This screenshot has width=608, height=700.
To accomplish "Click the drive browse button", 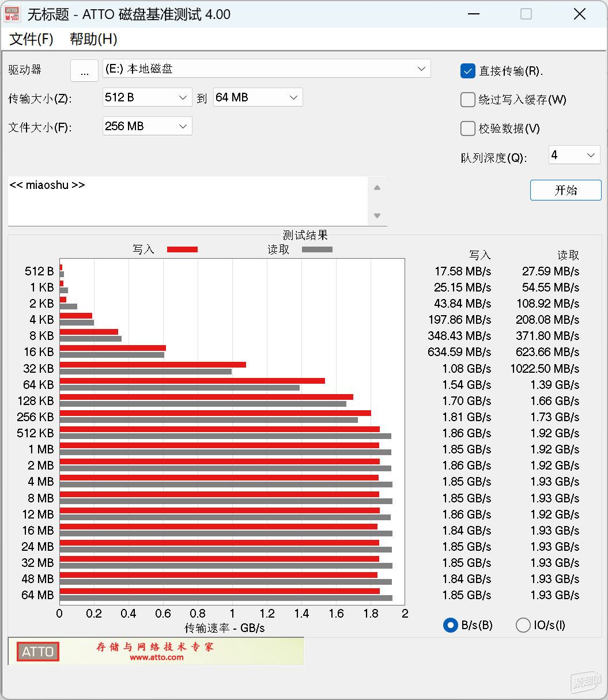I will pyautogui.click(x=85, y=71).
